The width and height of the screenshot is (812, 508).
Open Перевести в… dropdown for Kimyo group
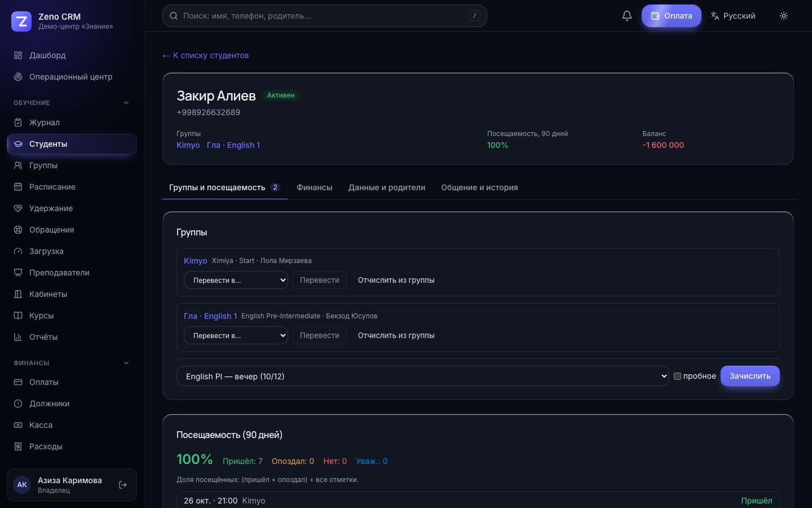coord(236,280)
